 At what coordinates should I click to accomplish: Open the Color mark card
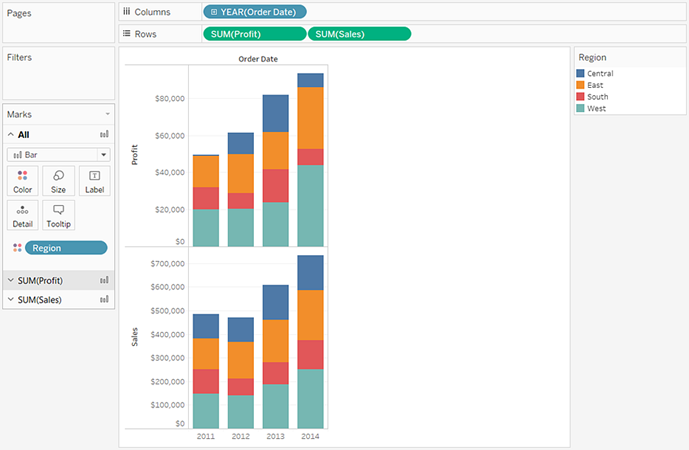pyautogui.click(x=22, y=181)
